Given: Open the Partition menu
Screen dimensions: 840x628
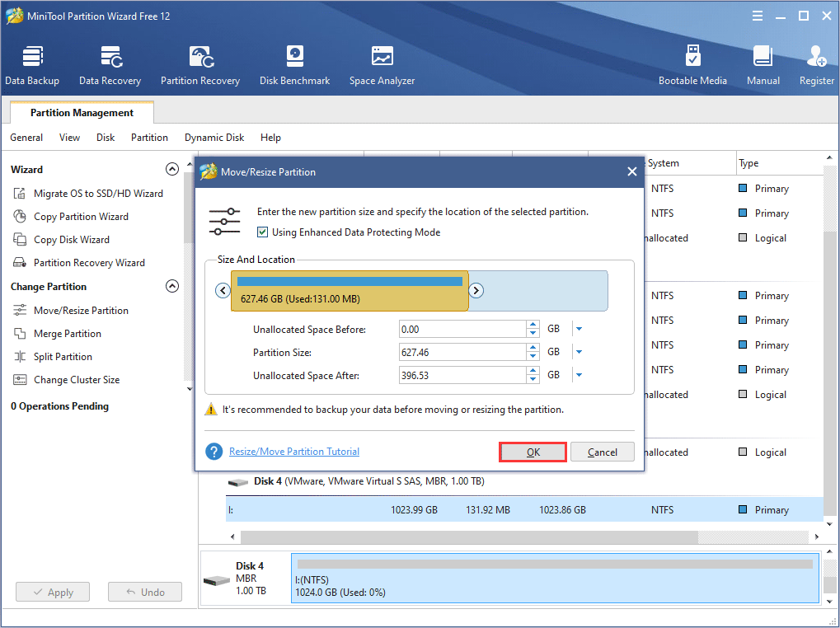Looking at the screenshot, I should (x=149, y=138).
